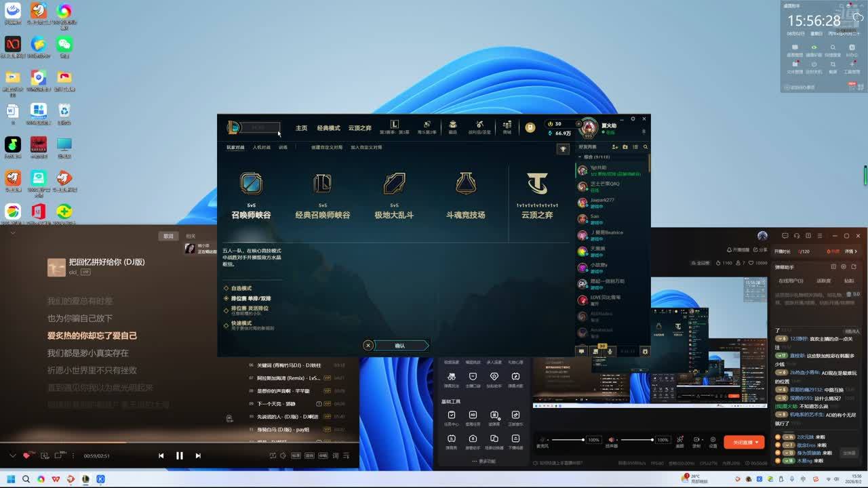
Task: Choose the 极地大乱斗 mode icon
Action: tap(394, 183)
